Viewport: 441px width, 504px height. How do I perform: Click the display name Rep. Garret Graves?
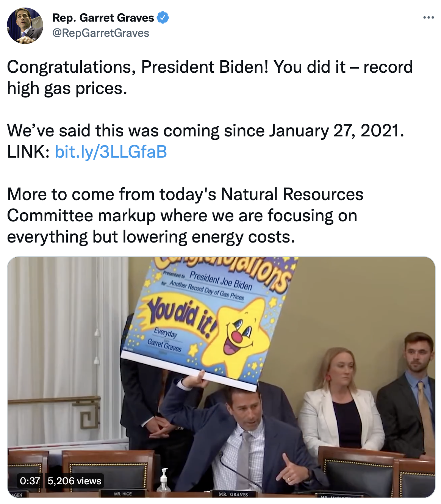[x=103, y=17]
